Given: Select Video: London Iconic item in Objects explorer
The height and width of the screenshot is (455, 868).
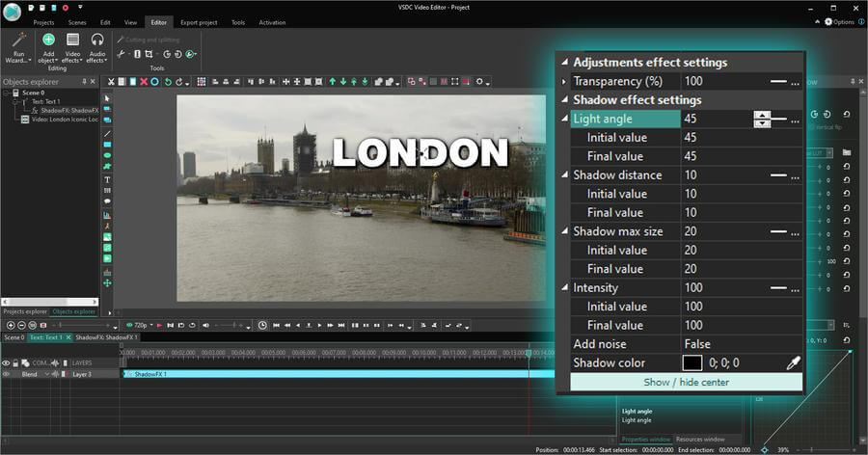Looking at the screenshot, I should click(x=60, y=120).
